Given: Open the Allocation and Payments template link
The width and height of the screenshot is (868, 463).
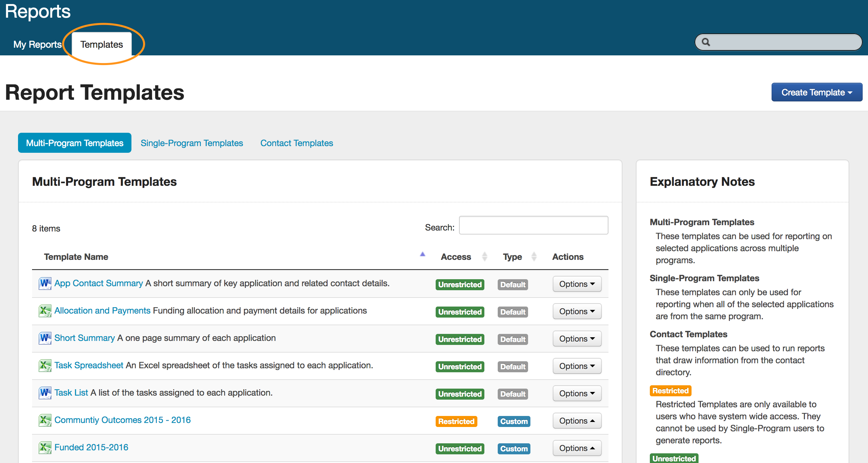Looking at the screenshot, I should click(x=102, y=311).
